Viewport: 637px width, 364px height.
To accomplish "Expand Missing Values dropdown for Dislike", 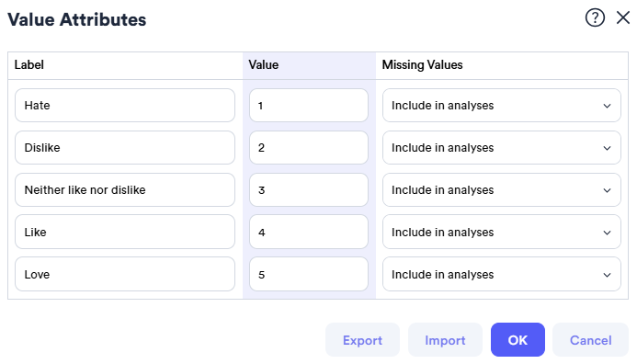I will pyautogui.click(x=501, y=147).
